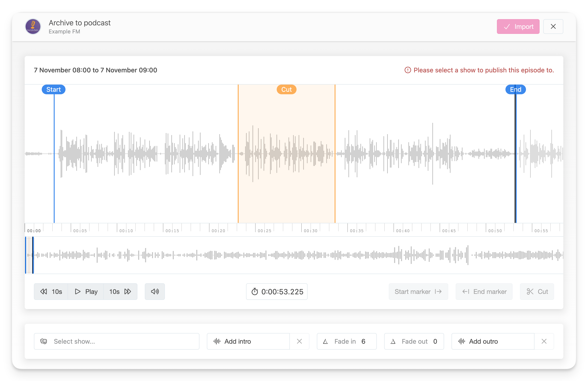Clear the intro with X icon

[x=299, y=341]
